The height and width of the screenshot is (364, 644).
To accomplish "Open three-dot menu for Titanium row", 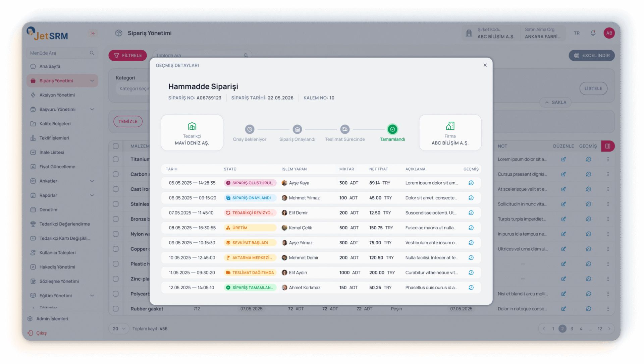I will click(x=608, y=160).
